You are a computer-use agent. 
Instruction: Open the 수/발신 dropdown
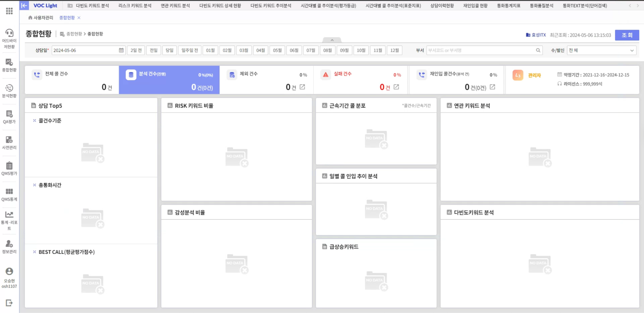point(602,50)
